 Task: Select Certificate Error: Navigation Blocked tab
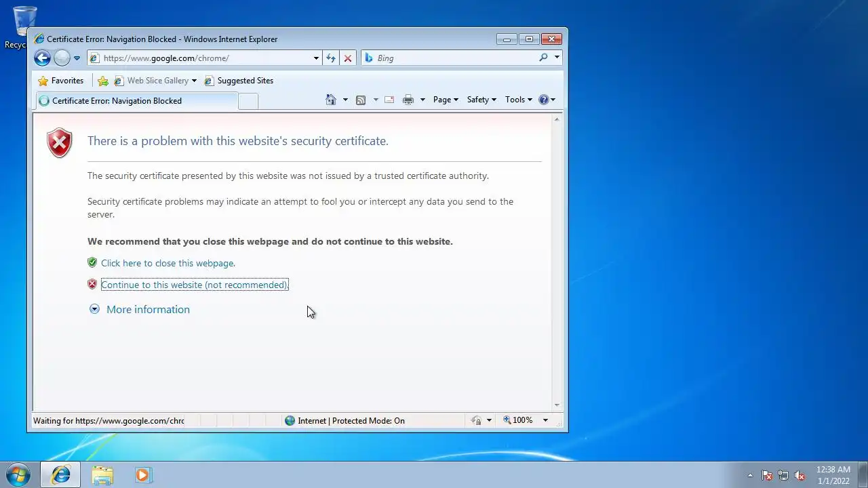[x=136, y=101]
